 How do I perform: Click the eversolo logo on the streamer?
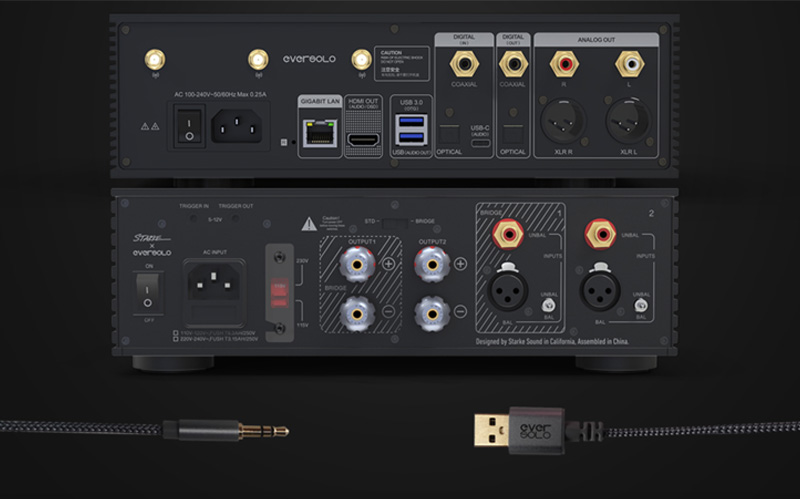coord(309,59)
